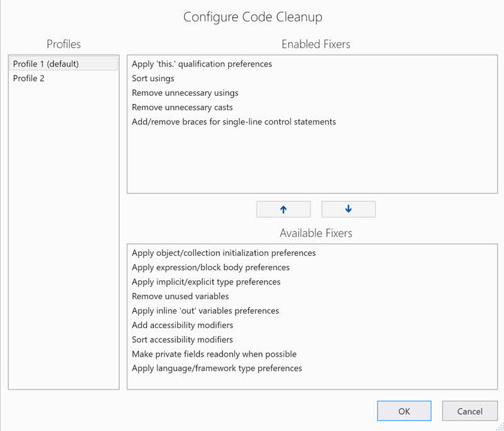504x431 pixels.
Task: Select 'Add/remove braces for single-line control statements'
Action: [233, 122]
